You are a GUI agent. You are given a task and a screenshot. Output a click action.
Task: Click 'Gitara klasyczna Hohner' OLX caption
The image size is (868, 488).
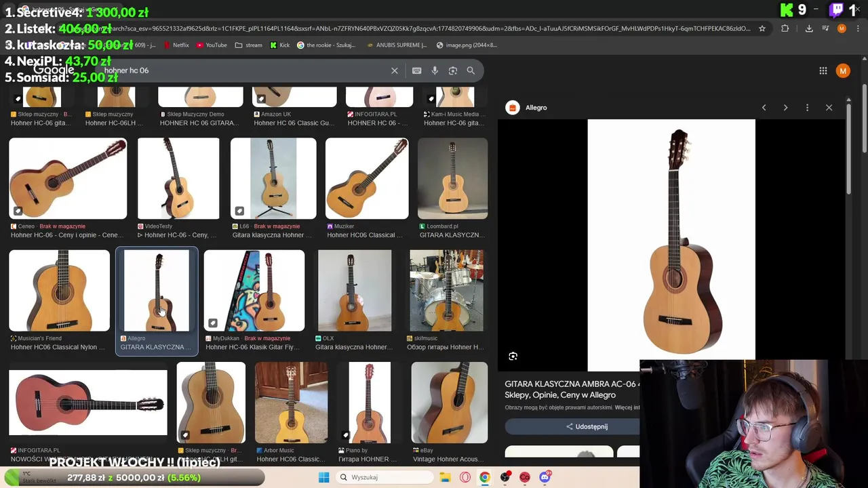[x=354, y=347]
